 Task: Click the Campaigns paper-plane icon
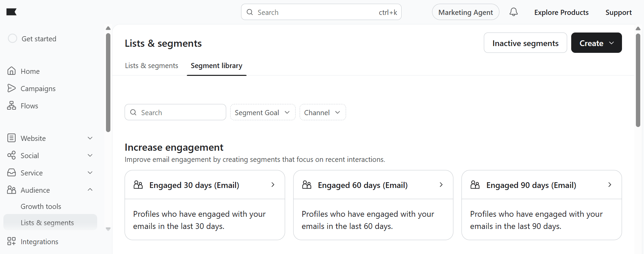(x=12, y=88)
